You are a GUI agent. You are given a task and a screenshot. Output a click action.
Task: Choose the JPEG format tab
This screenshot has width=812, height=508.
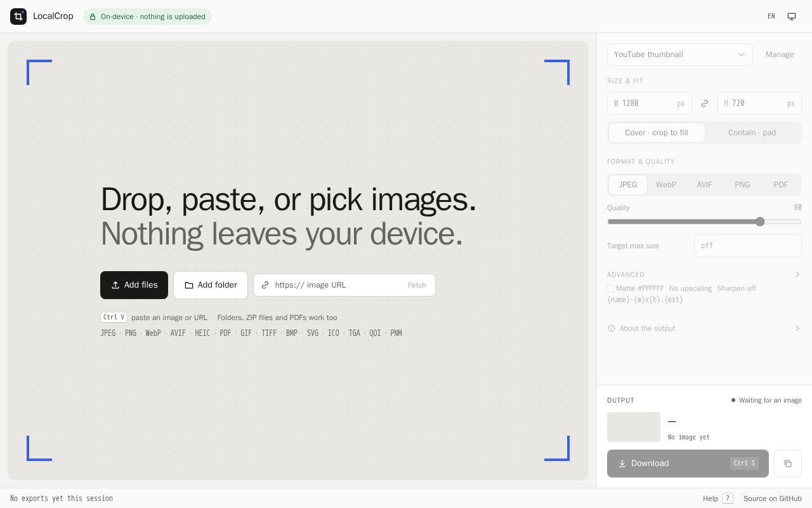628,185
